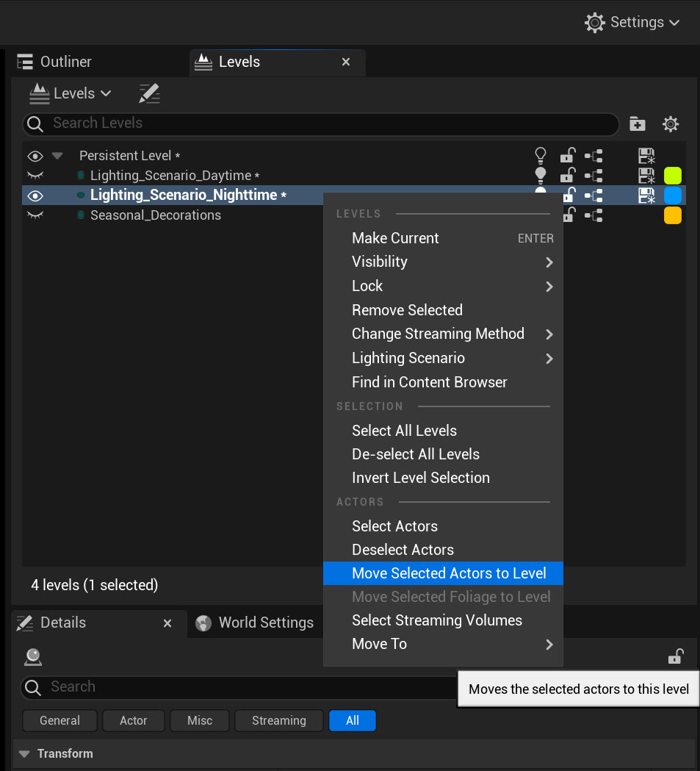Open the Levels dropdown menu

(71, 93)
